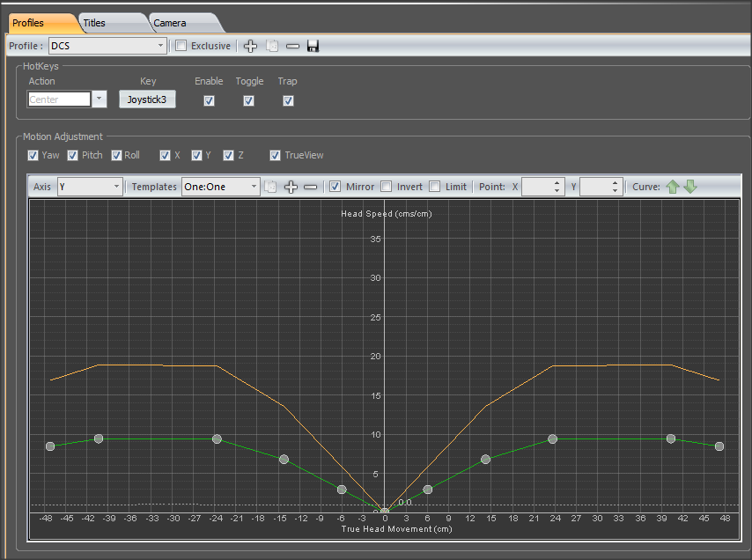Click the plus icon next to Templates dropdown
The width and height of the screenshot is (752, 560).
pos(291,187)
